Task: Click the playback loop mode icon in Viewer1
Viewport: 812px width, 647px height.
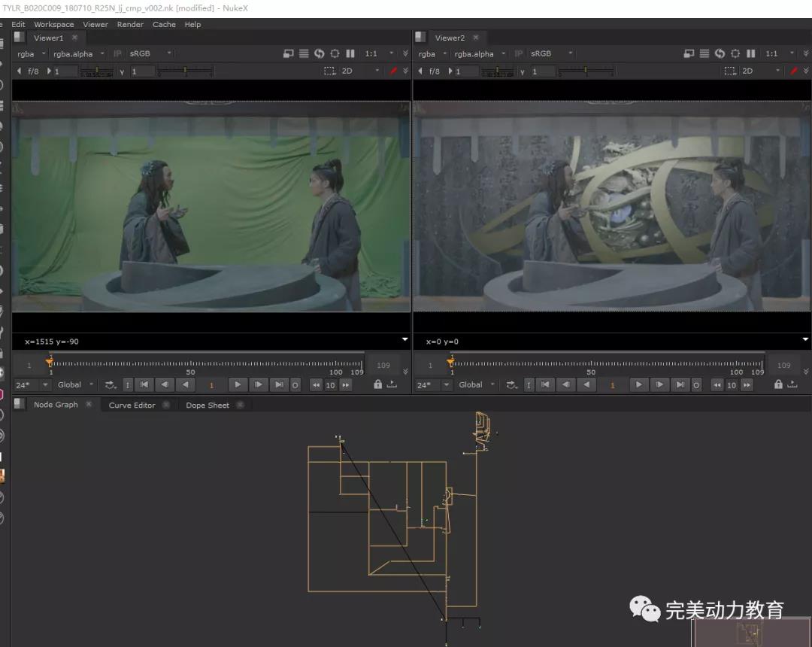Action: pyautogui.click(x=111, y=385)
